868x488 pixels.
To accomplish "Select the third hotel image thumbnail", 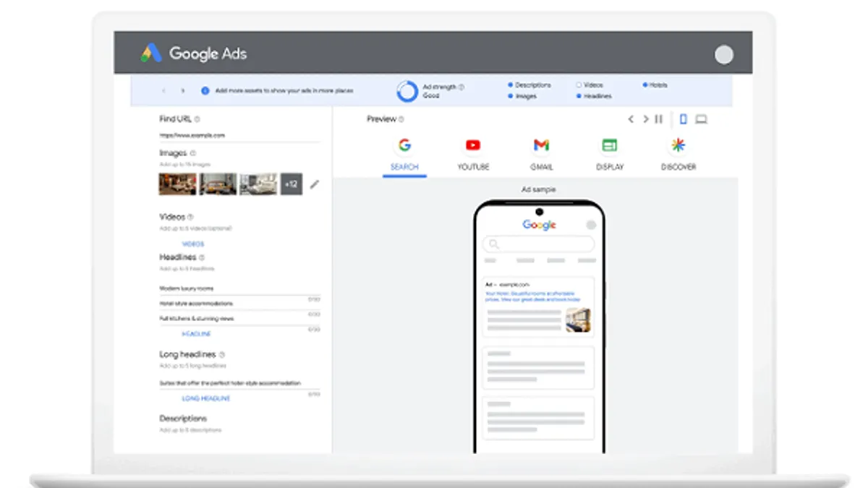I will [259, 184].
